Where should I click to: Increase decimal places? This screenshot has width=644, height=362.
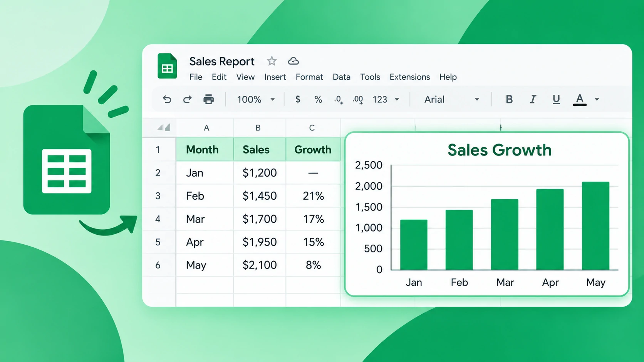coord(358,100)
